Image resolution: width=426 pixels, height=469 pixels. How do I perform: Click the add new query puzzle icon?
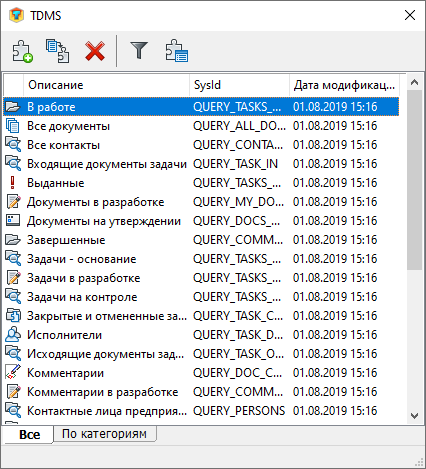(23, 51)
